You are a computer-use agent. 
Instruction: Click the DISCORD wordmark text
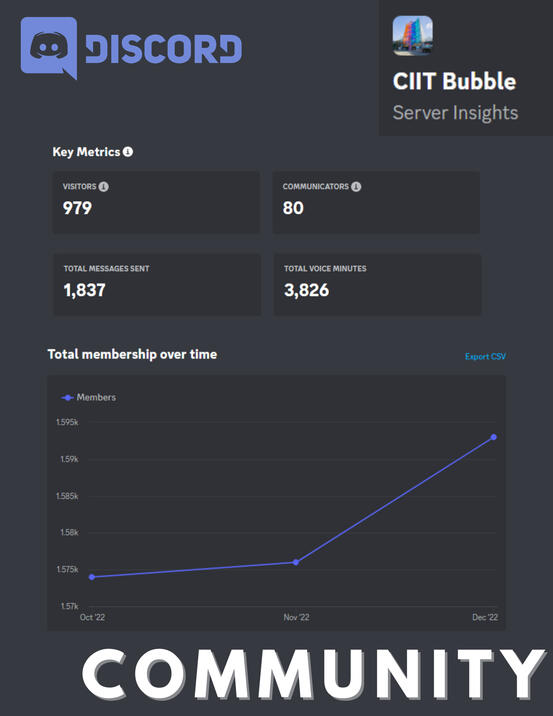click(x=163, y=49)
